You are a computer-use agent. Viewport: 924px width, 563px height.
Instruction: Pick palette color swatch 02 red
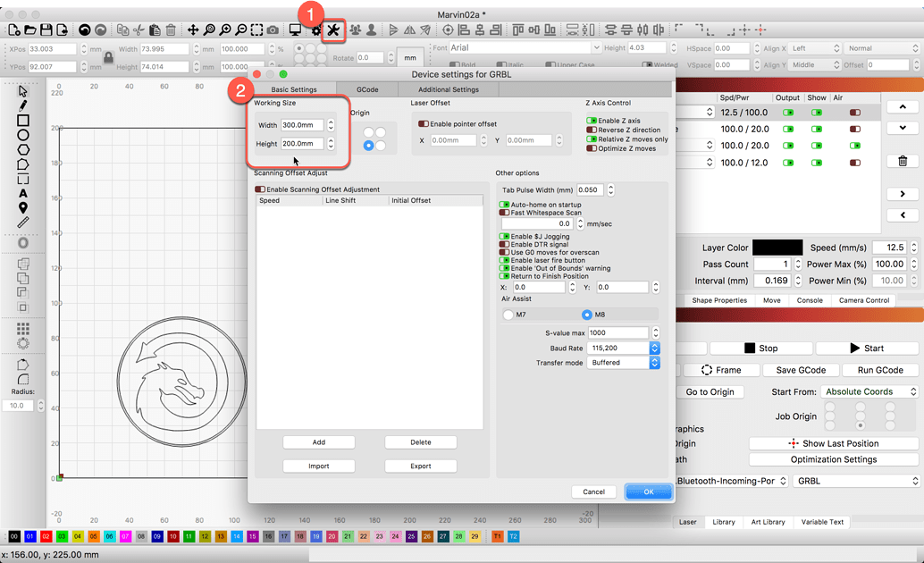46,536
